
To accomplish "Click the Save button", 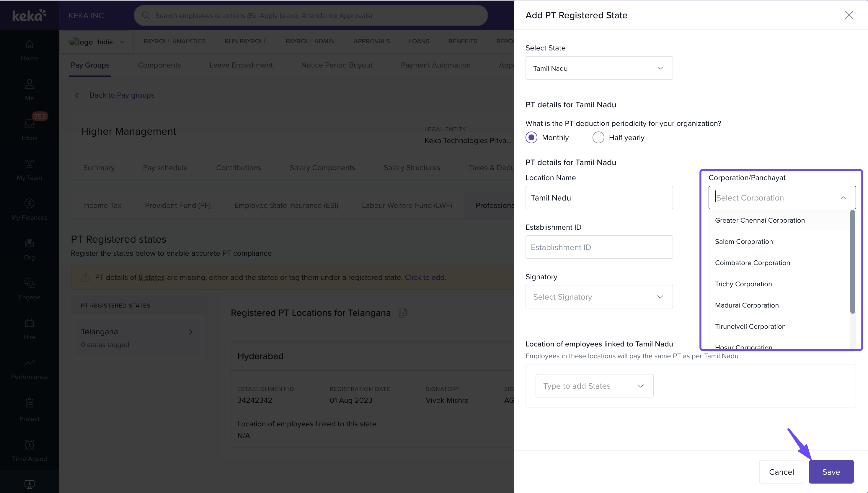I will [831, 472].
